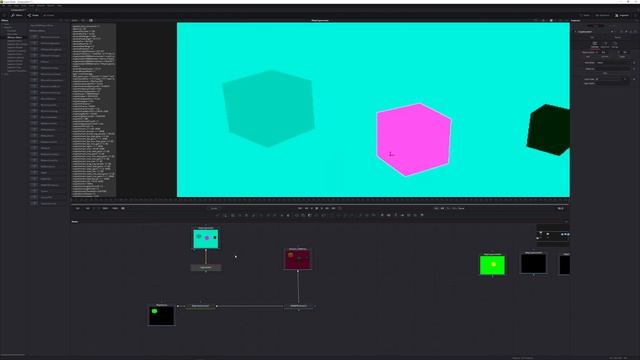Toggle the loop button in the transport controls

pos(340,208)
